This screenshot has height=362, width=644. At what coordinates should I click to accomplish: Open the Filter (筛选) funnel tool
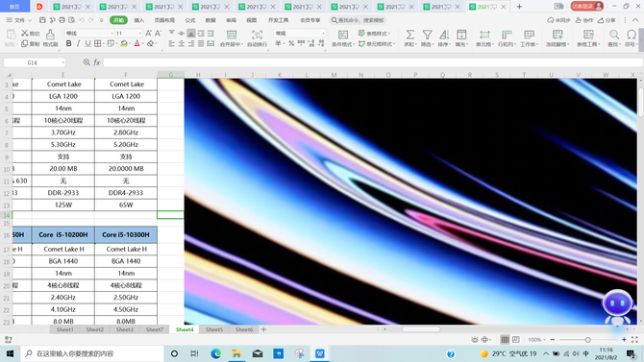pos(427,35)
